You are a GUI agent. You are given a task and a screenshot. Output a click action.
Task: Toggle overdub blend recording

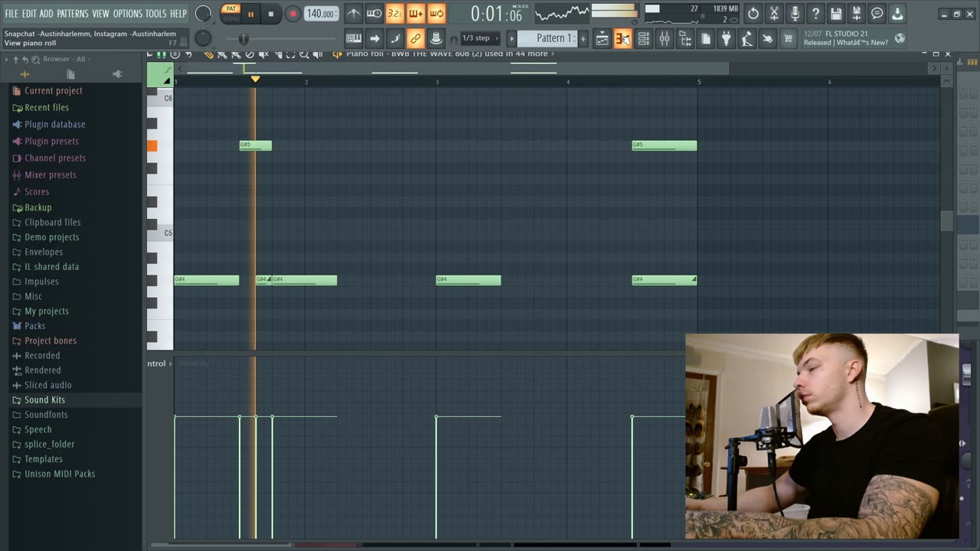pos(415,13)
